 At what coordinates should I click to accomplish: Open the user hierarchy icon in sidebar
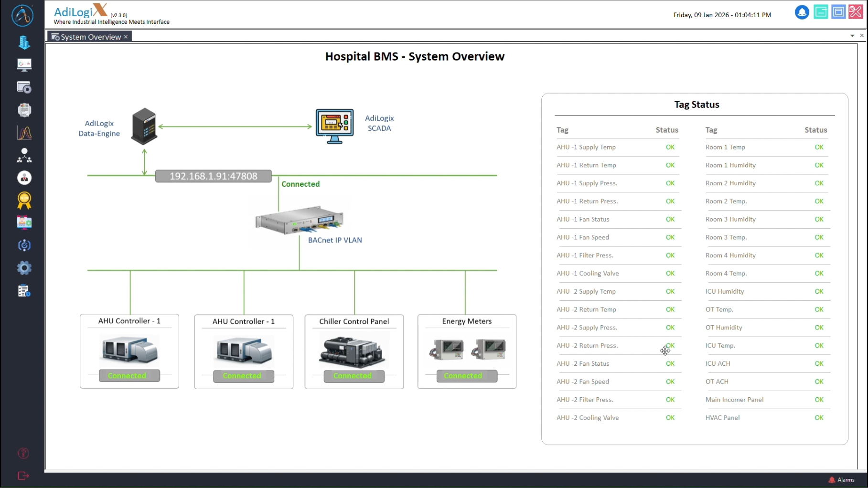tap(24, 155)
